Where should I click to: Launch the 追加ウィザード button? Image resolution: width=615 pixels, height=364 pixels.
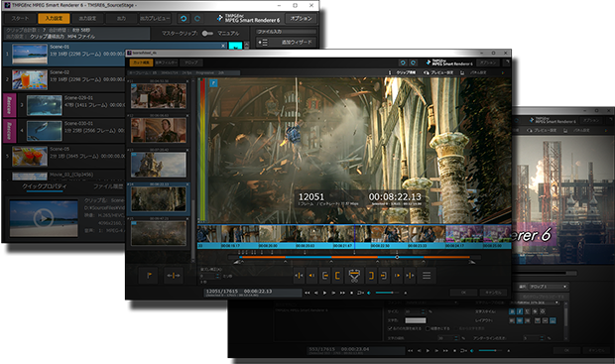point(286,42)
